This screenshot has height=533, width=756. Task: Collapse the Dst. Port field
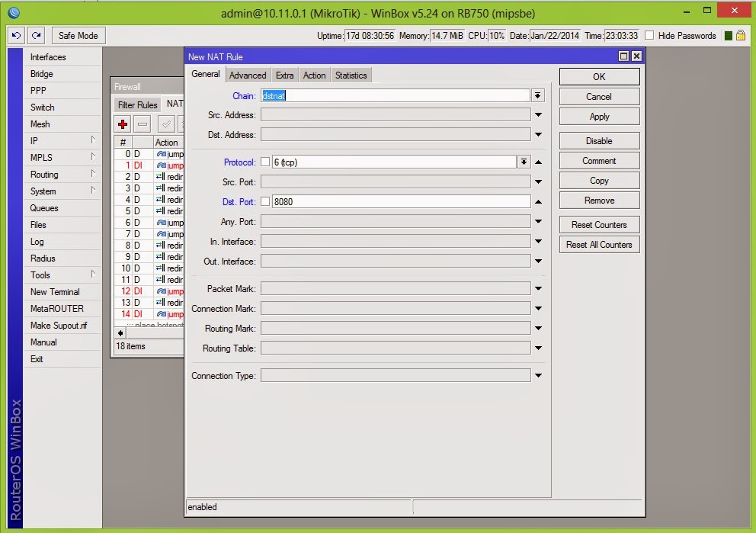(x=539, y=201)
